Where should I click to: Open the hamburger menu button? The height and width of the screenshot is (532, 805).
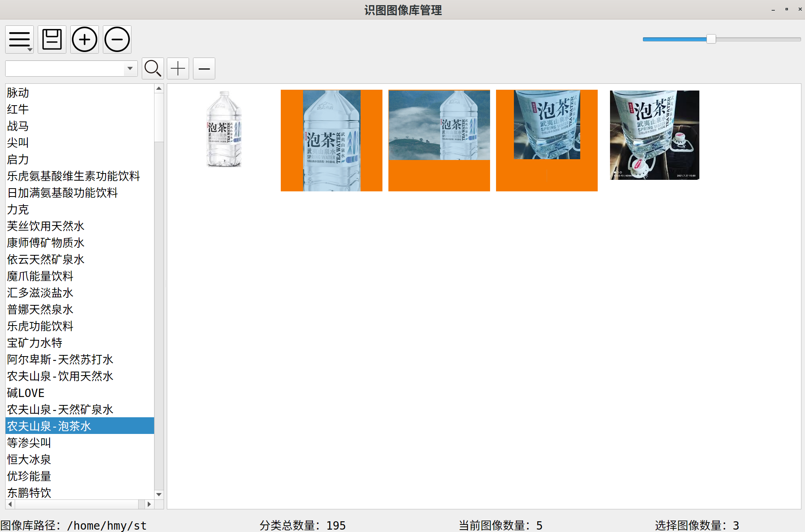[x=19, y=39]
